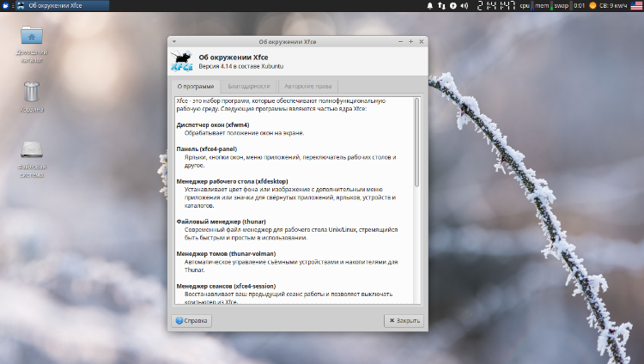Click the Справка help button

tap(191, 320)
